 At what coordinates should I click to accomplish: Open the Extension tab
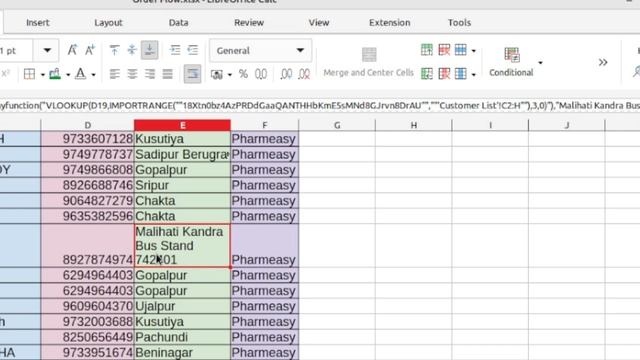point(389,23)
